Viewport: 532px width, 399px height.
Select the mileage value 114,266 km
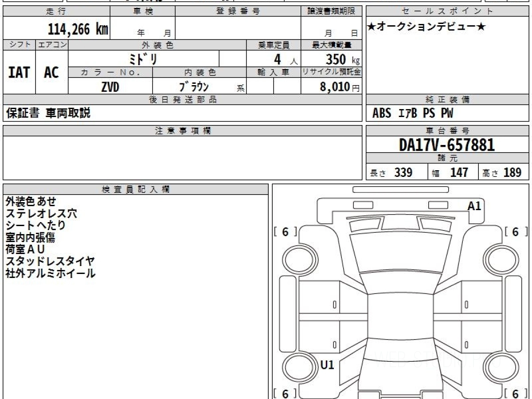pos(78,29)
